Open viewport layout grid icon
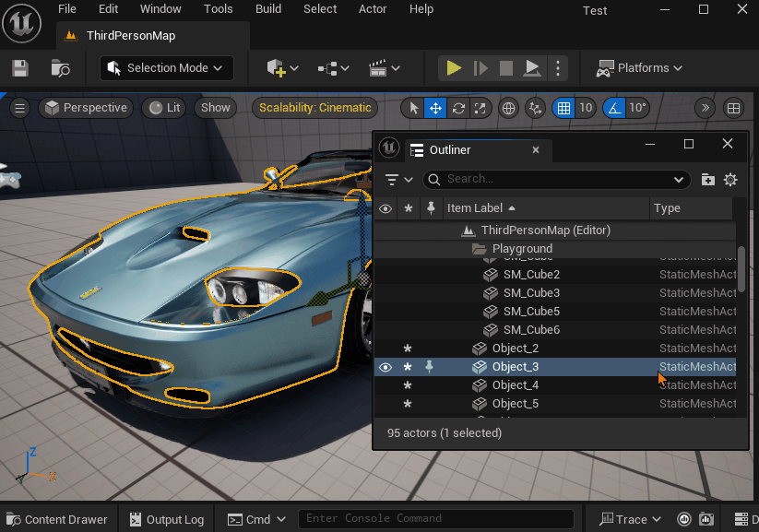The height and width of the screenshot is (532, 759). 733,108
